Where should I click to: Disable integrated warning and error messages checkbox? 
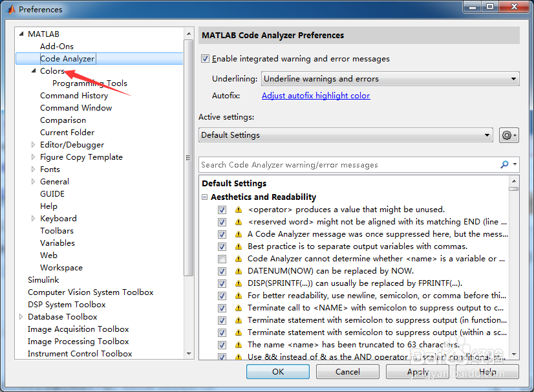(206, 59)
